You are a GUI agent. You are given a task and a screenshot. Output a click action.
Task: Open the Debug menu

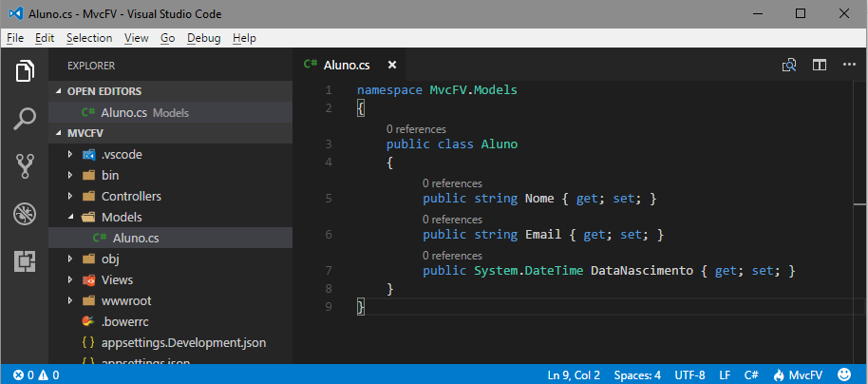tap(204, 38)
